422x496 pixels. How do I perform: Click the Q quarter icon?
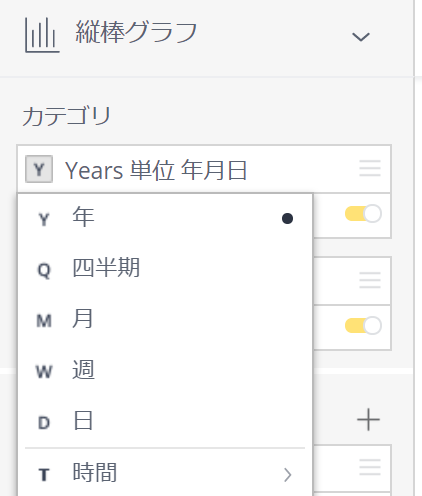pos(44,270)
